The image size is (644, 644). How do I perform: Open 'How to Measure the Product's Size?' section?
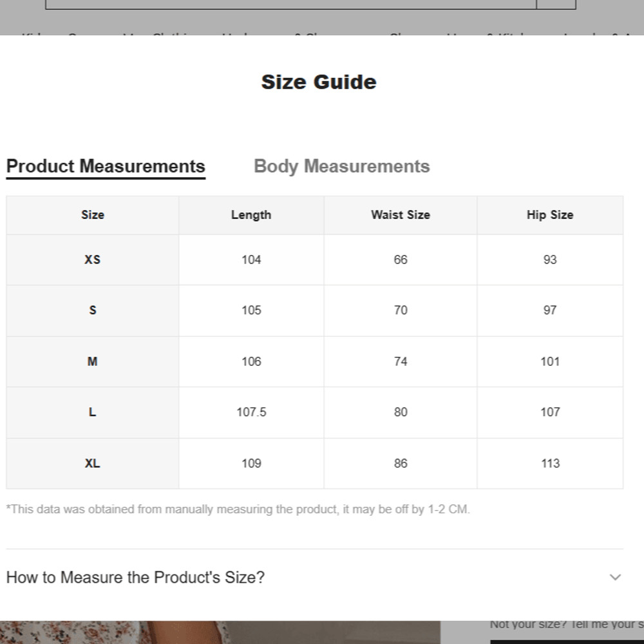click(x=135, y=577)
